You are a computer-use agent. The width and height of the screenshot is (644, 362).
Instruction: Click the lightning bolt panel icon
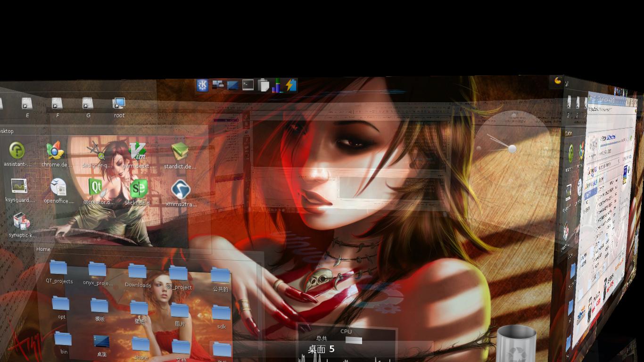[290, 85]
